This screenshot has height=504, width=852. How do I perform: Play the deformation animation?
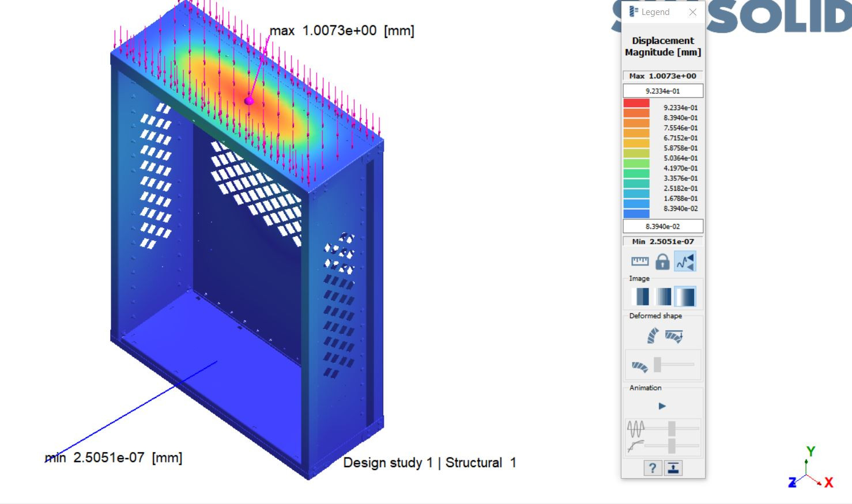click(x=662, y=406)
